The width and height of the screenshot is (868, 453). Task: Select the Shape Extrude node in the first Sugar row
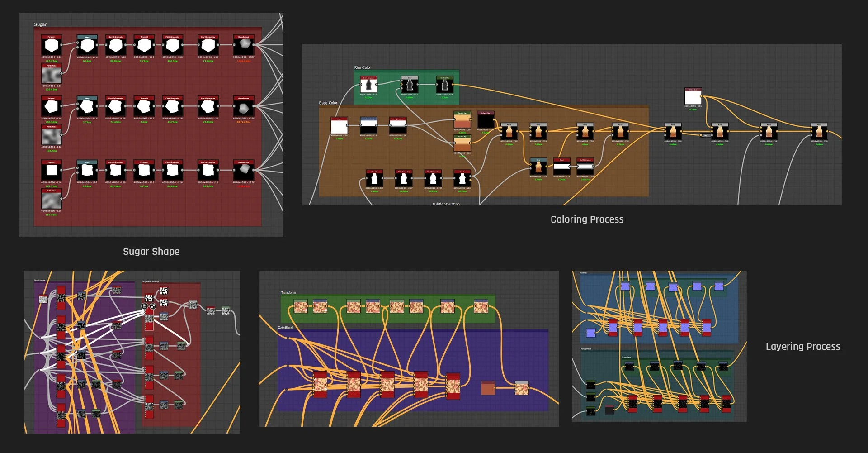(x=244, y=46)
